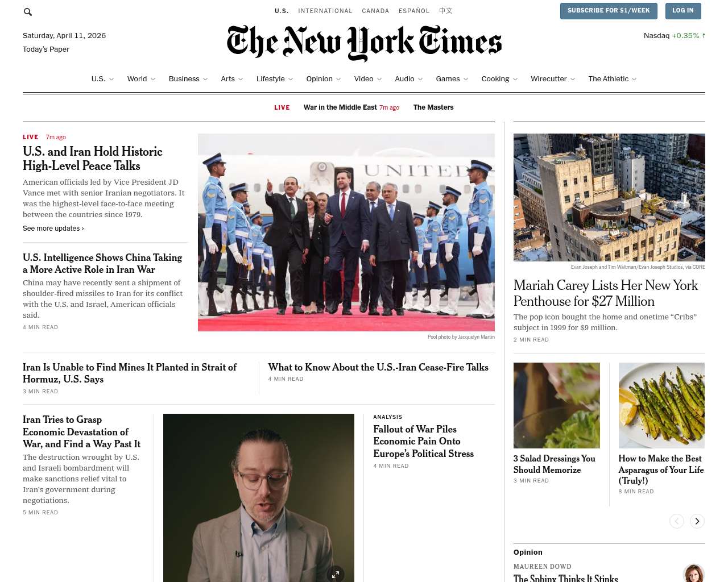Open the asparagus recipe thumbnail
Viewport: 728px width, 582px height.
coord(661,405)
